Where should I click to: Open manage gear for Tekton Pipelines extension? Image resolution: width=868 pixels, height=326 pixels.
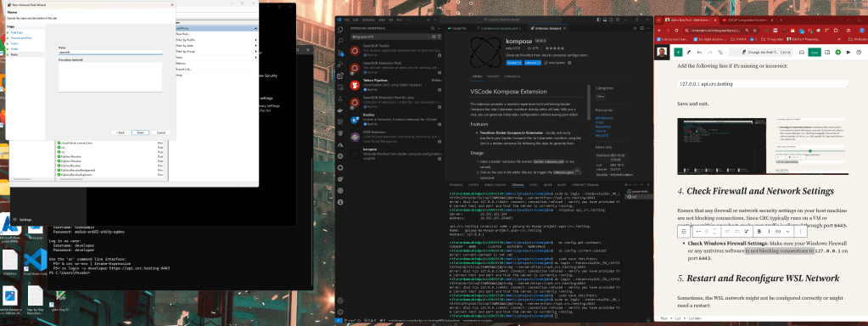point(440,90)
